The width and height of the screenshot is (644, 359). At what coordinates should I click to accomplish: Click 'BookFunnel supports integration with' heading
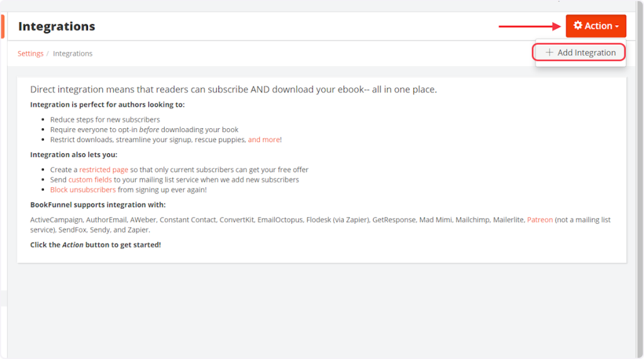pyautogui.click(x=98, y=205)
